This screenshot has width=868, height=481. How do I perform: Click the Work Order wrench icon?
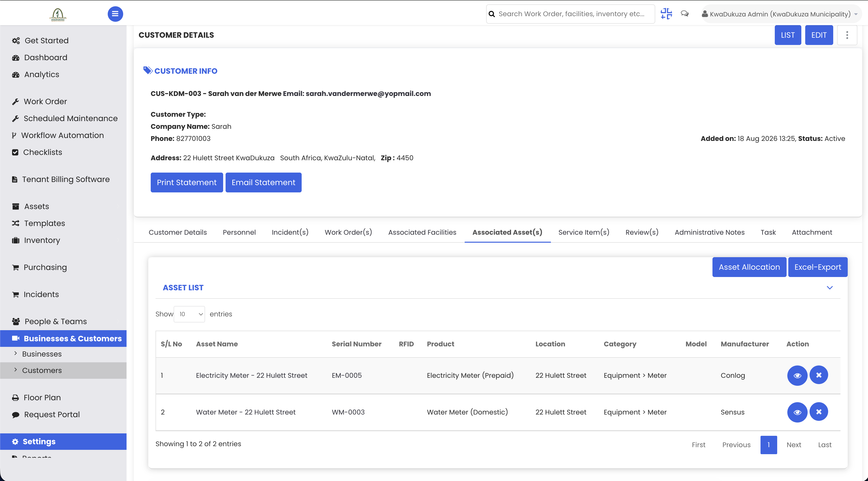[x=15, y=102]
